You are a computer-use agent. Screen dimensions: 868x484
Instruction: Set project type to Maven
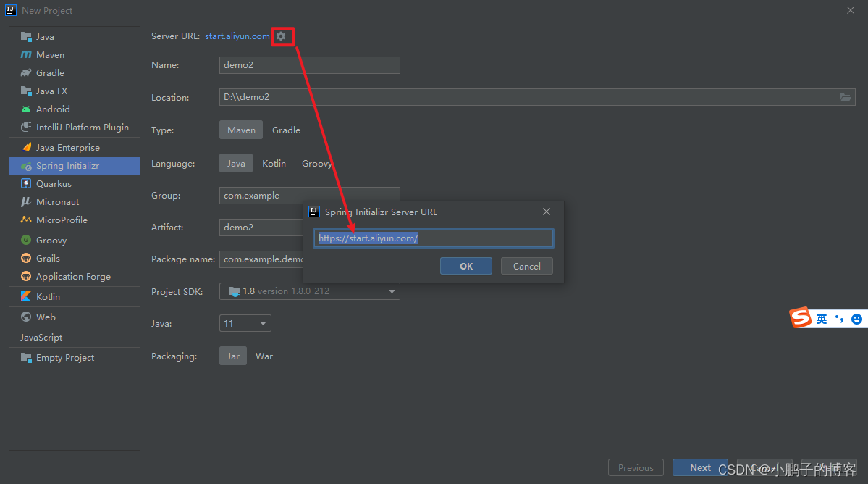pyautogui.click(x=241, y=130)
